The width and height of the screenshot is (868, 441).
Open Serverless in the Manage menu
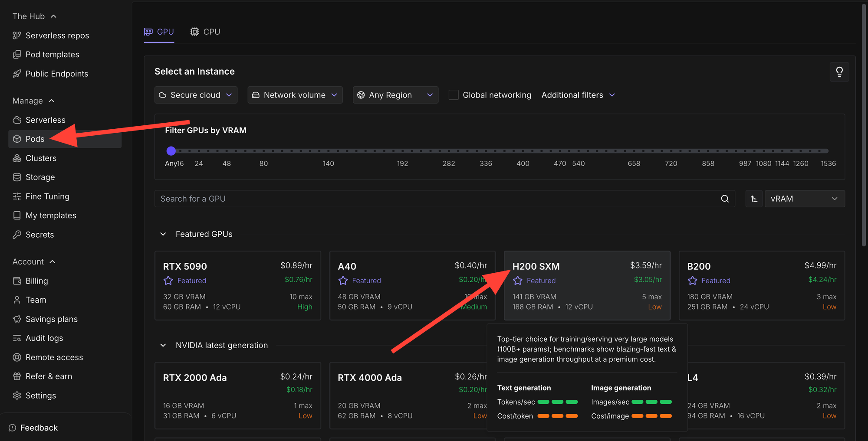point(45,120)
